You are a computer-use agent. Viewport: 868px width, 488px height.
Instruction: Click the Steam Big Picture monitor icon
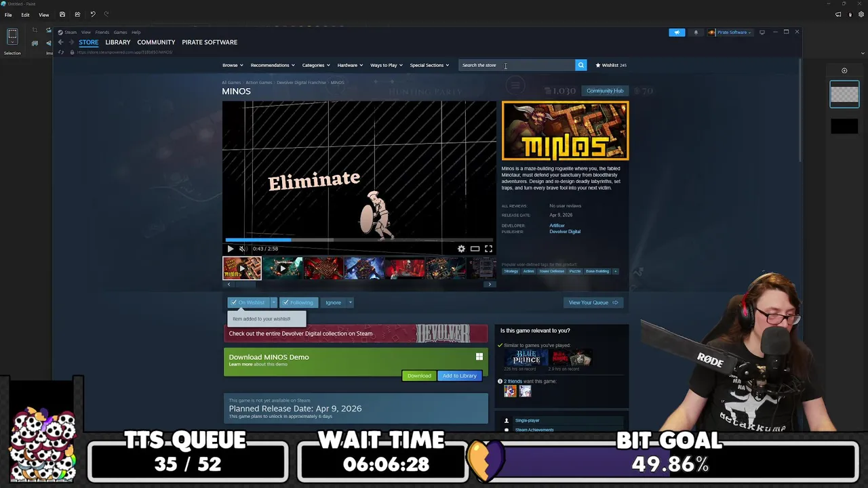click(762, 32)
